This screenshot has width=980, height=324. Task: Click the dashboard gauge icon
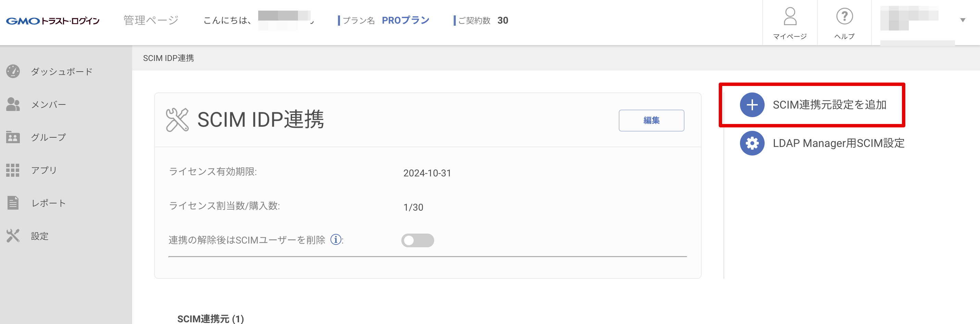tap(13, 71)
